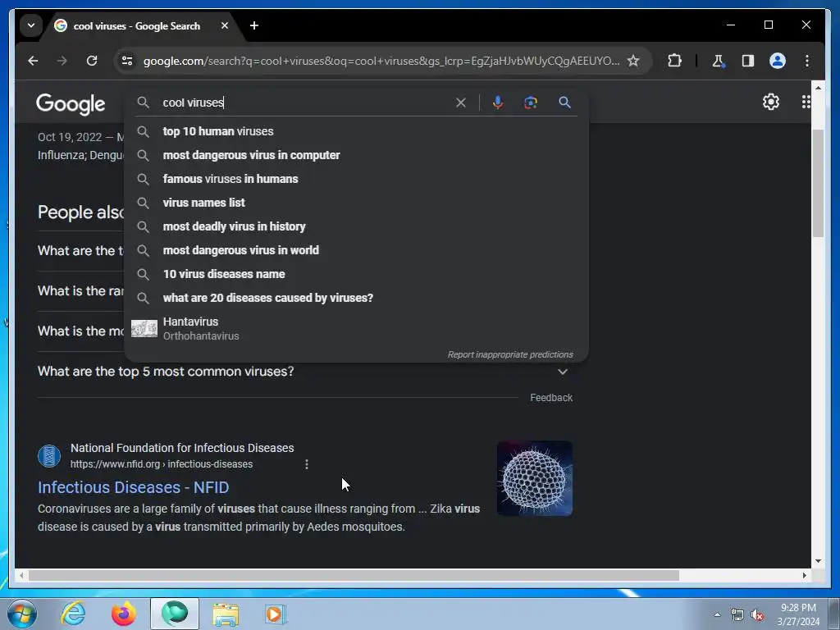Viewport: 840px width, 630px height.
Task: Click the Feedback link
Action: 551,398
